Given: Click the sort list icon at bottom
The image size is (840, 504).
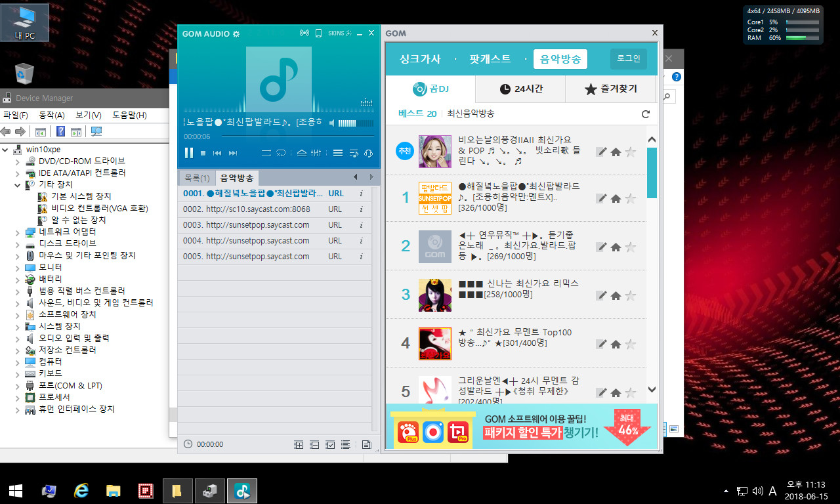Looking at the screenshot, I should [x=346, y=445].
